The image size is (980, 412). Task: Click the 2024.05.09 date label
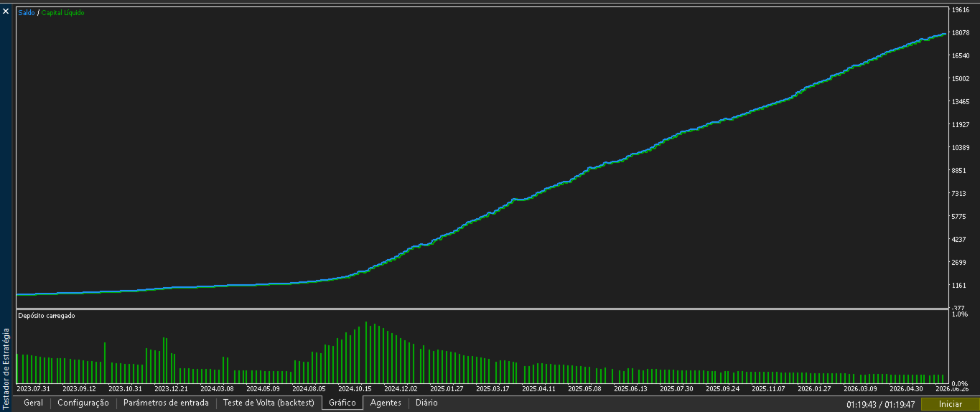pos(263,389)
